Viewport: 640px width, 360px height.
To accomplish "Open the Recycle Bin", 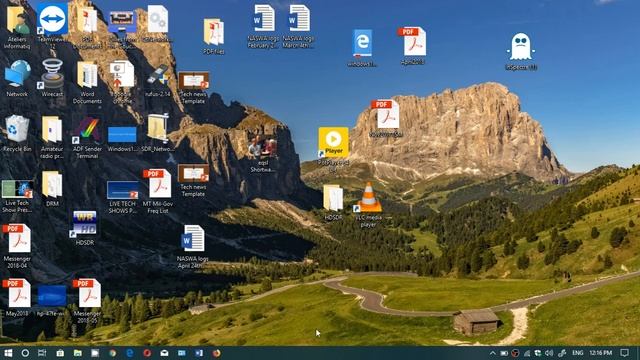I will (17, 133).
